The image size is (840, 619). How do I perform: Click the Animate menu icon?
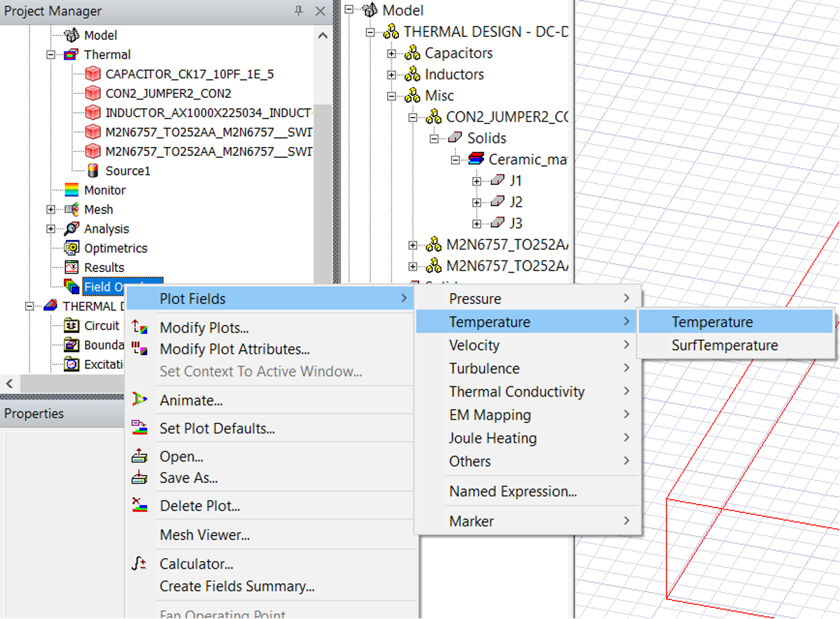pyautogui.click(x=140, y=400)
